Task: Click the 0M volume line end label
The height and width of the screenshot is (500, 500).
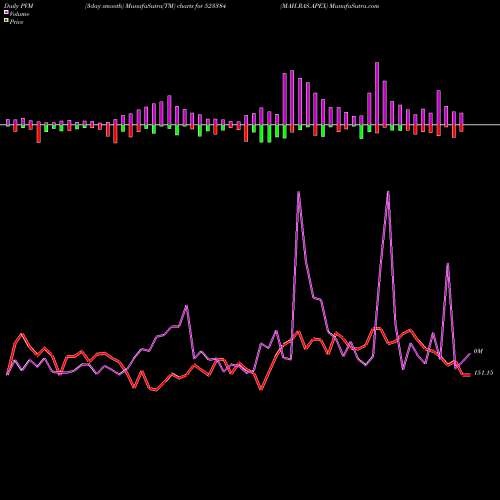Action: (x=478, y=351)
